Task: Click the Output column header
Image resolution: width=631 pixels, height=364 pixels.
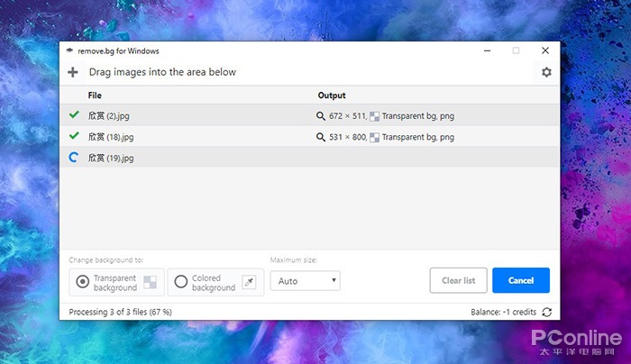Action: [x=332, y=96]
